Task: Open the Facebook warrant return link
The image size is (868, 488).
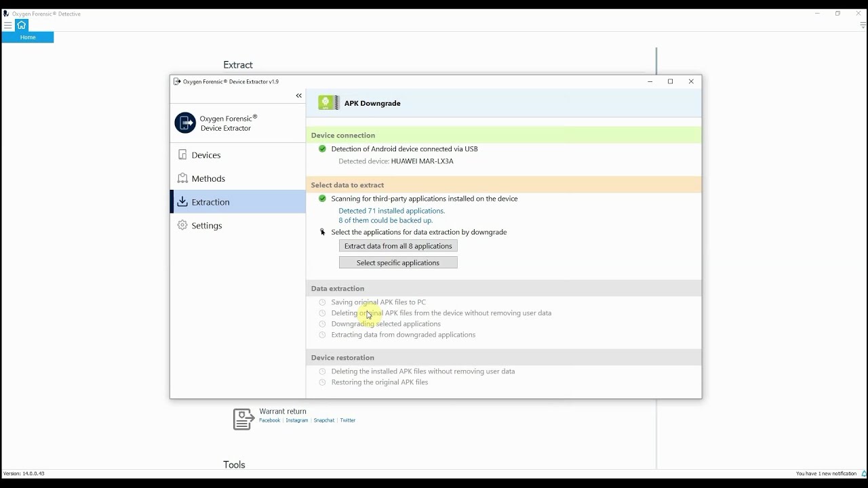Action: 269,420
